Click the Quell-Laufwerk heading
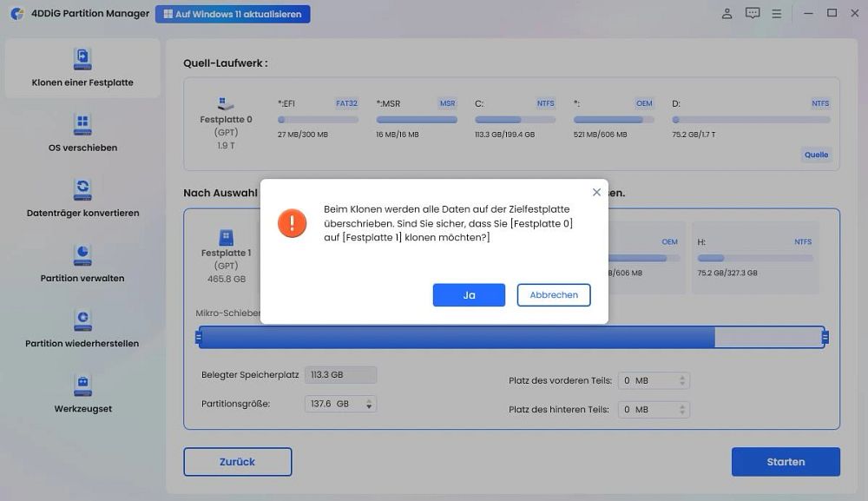Image resolution: width=868 pixels, height=501 pixels. 226,63
